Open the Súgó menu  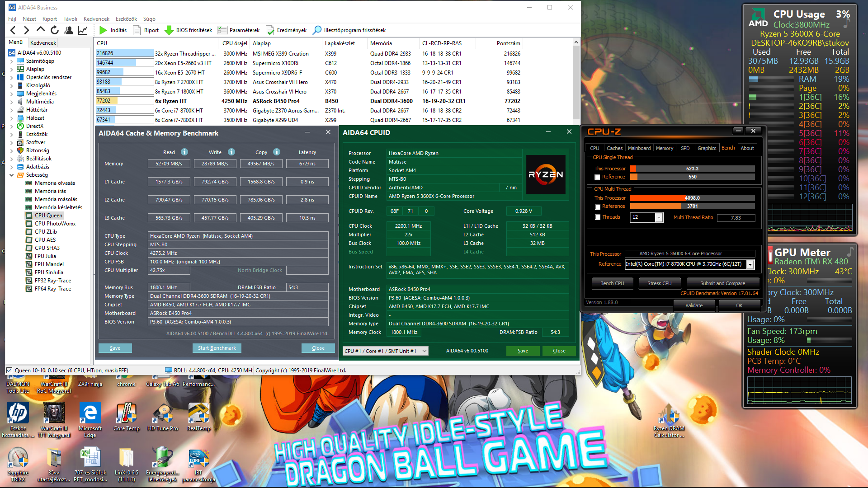pos(149,19)
